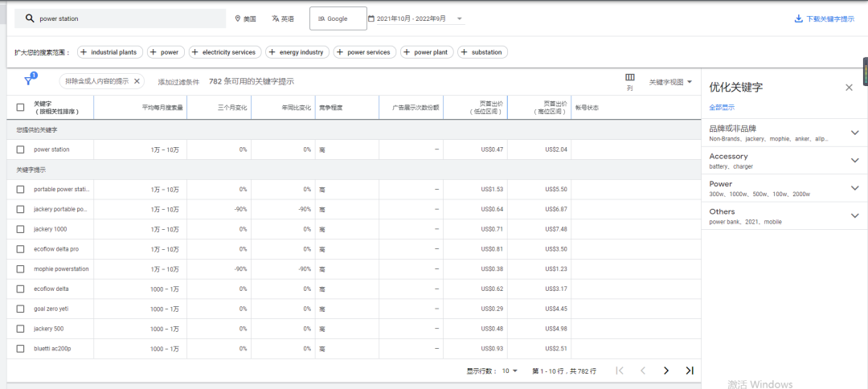
Task: Click the power station search field
Action: click(120, 18)
